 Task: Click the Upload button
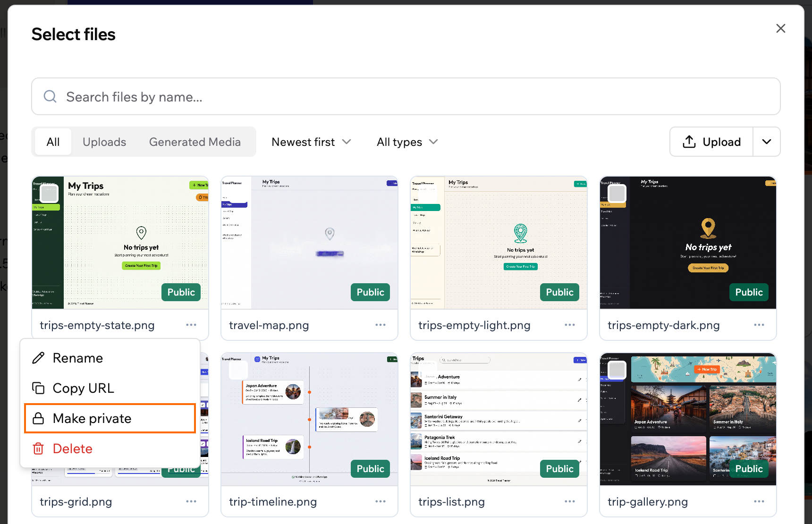click(x=711, y=142)
